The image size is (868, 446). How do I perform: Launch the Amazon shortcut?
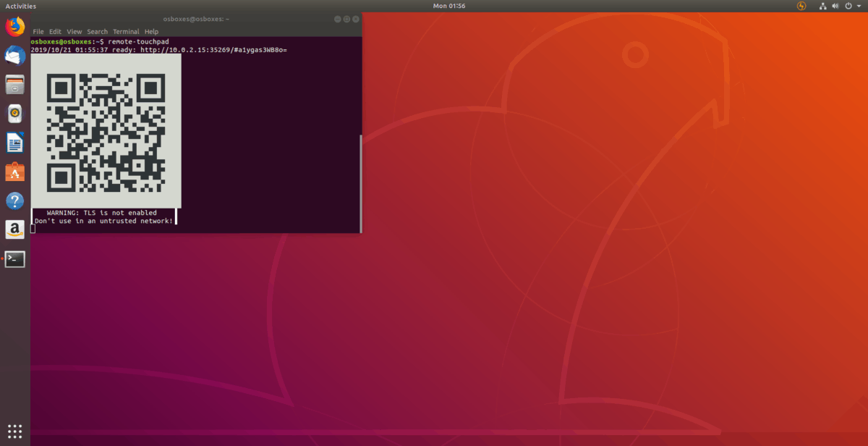tap(14, 230)
